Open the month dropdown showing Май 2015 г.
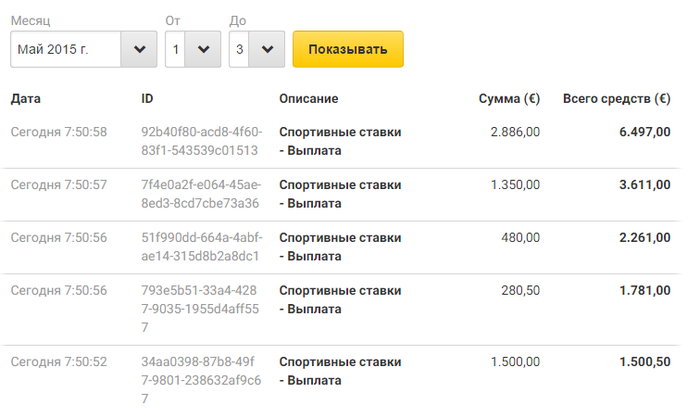The image size is (700, 418). 83,49
